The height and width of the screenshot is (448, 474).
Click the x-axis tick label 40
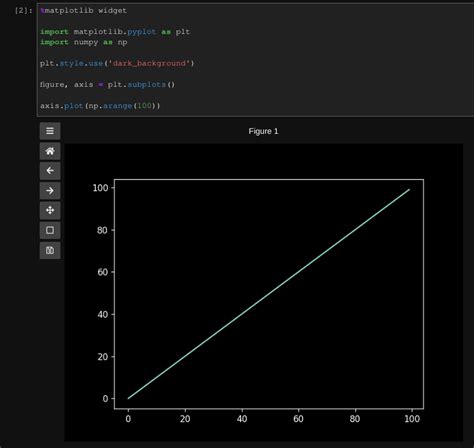tap(242, 419)
